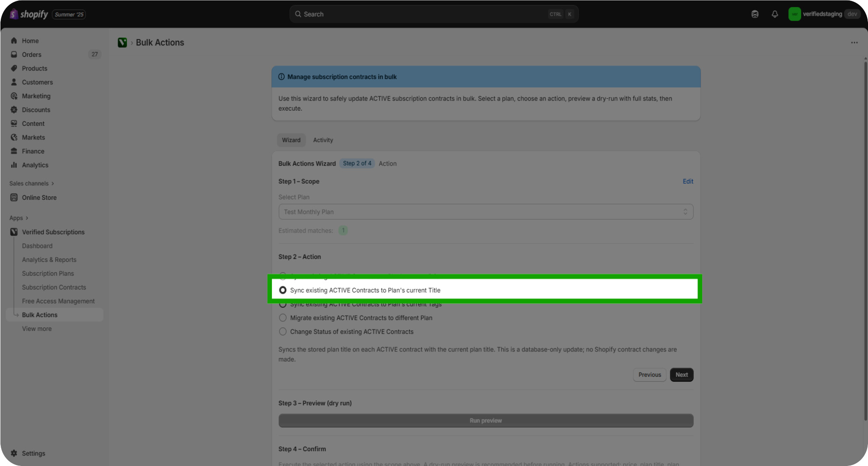The image size is (868, 466).
Task: Click the Customers person icon
Action: click(14, 82)
